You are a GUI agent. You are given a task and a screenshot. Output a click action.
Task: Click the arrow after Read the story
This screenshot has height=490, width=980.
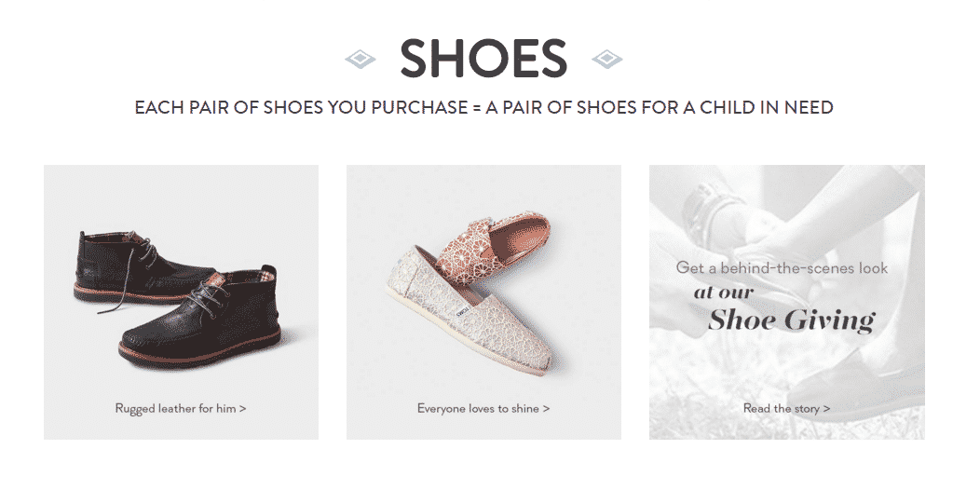tap(827, 408)
